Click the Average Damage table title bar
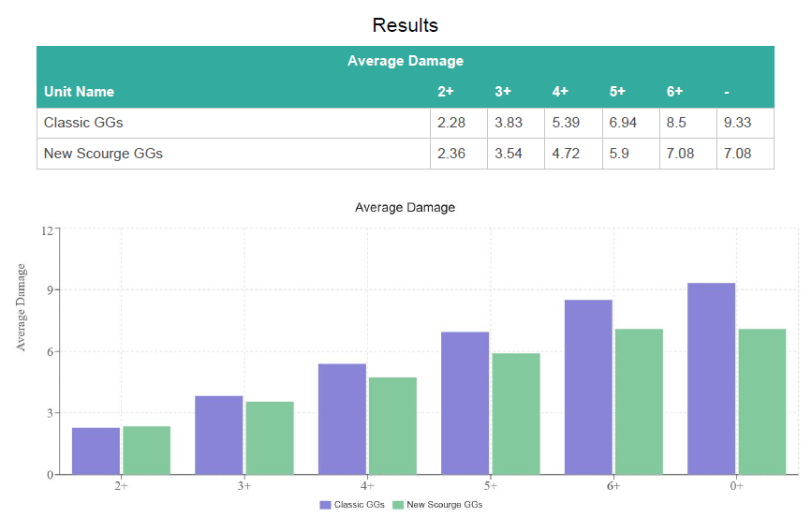This screenshot has height=517, width=812. pos(405,61)
